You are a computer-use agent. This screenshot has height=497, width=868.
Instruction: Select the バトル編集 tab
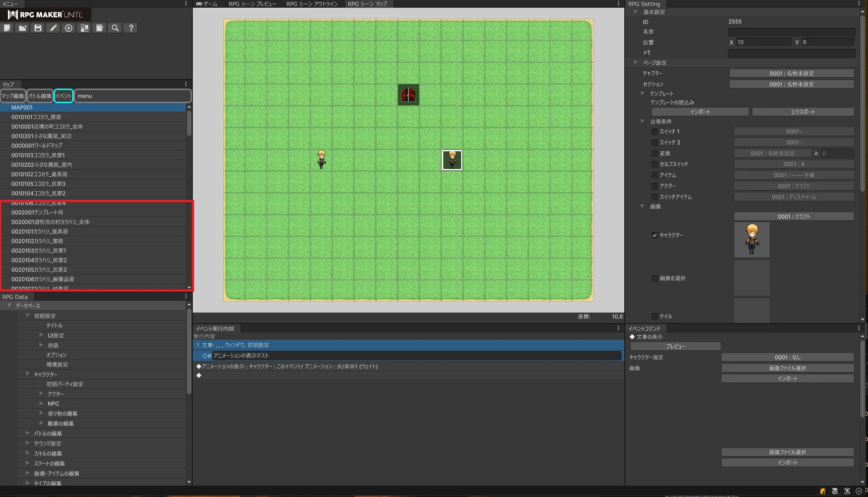point(40,96)
